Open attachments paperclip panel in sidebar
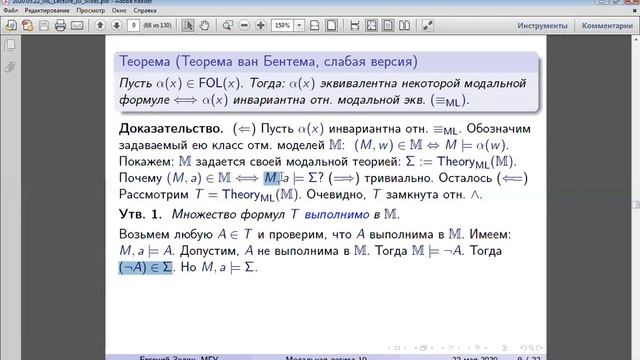 [10, 66]
